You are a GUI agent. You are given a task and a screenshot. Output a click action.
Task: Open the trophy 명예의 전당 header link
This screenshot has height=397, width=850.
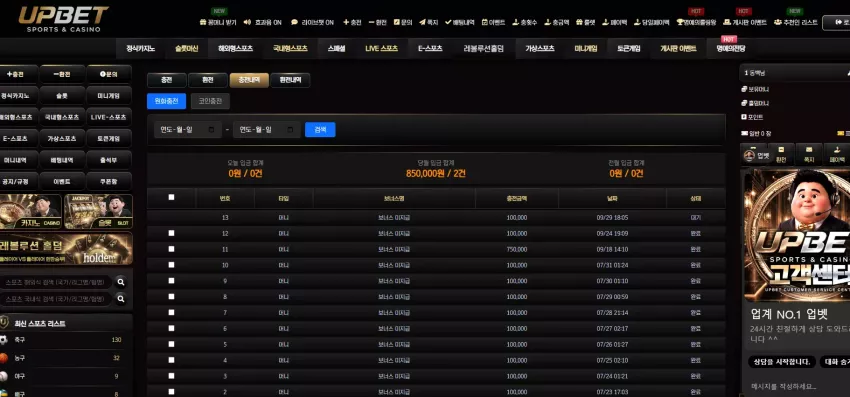click(x=696, y=22)
